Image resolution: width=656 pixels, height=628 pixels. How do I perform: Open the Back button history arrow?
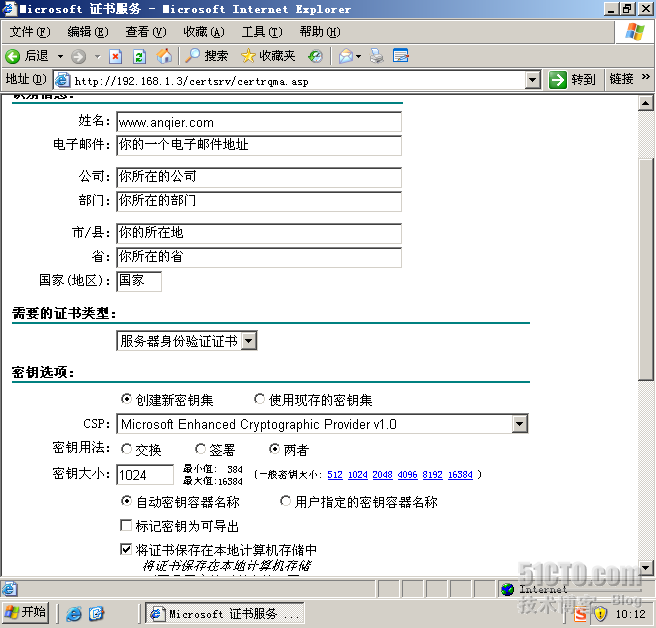tap(60, 56)
